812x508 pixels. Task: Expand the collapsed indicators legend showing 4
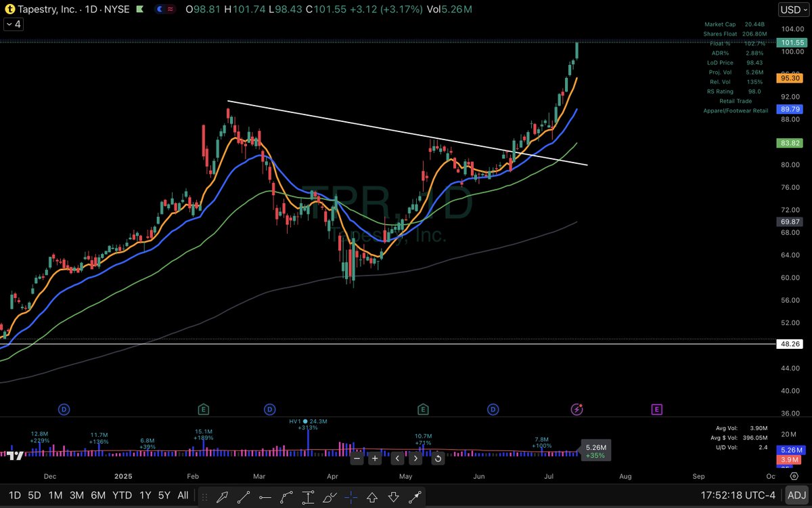coord(13,24)
